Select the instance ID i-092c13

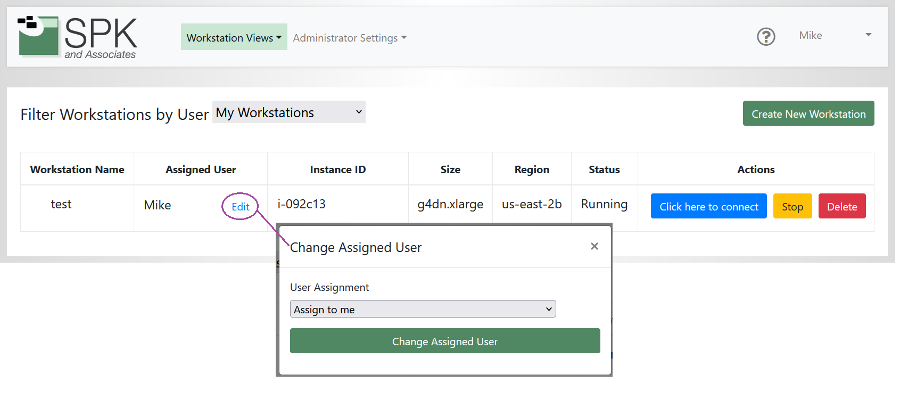(x=301, y=204)
